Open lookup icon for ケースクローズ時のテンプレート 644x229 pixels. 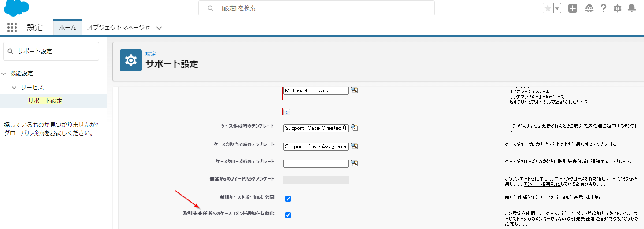point(354,163)
